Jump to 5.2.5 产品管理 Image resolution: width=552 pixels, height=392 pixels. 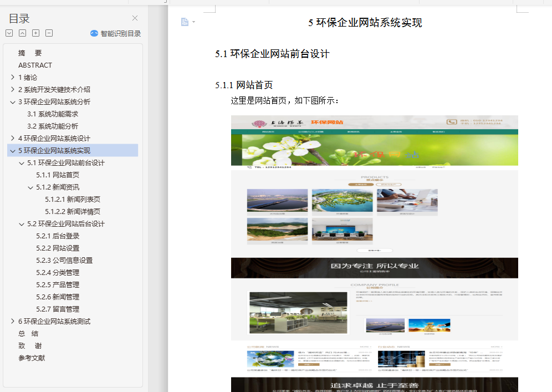(x=58, y=285)
